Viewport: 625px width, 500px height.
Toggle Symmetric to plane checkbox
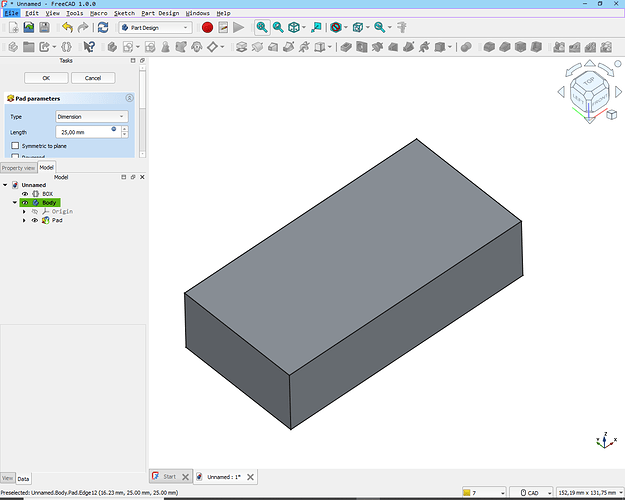15,146
